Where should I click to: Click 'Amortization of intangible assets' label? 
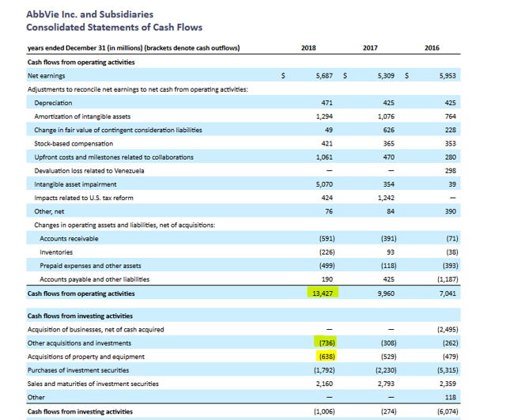(x=82, y=116)
